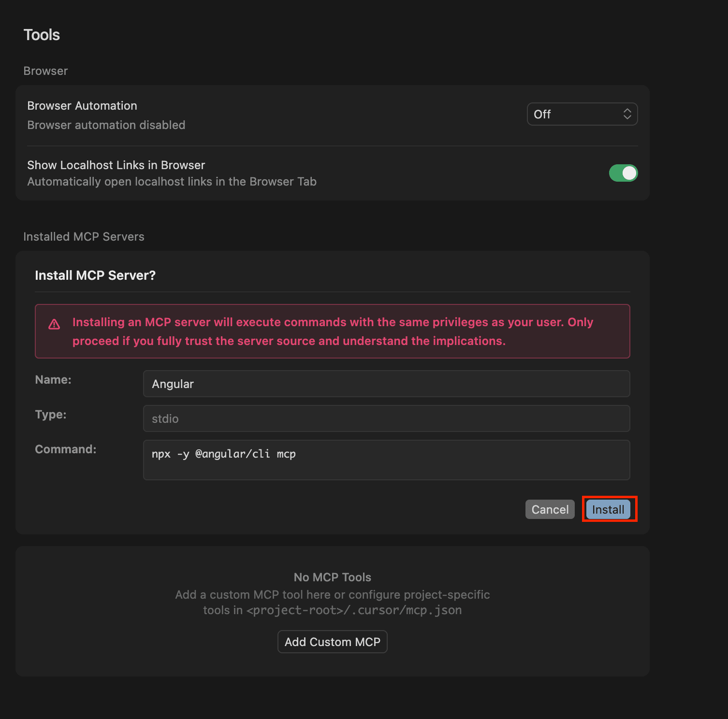Click the Browser section label

(45, 71)
